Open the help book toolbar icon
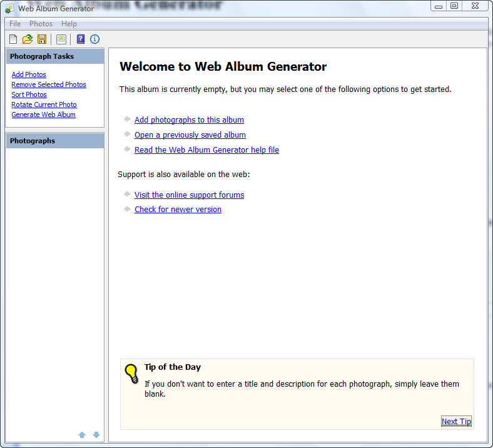Image resolution: width=493 pixels, height=448 pixels. point(81,39)
